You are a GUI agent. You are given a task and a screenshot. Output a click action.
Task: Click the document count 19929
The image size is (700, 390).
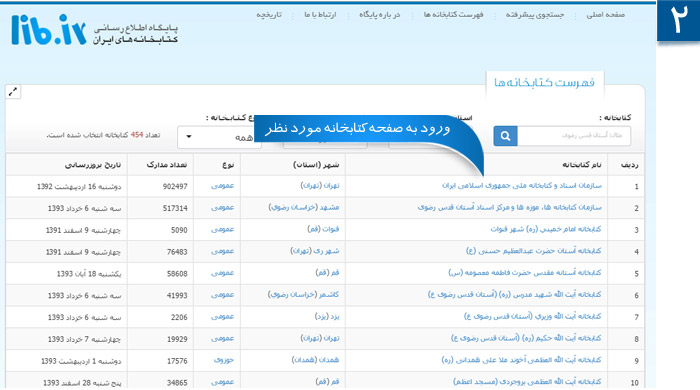(177, 339)
